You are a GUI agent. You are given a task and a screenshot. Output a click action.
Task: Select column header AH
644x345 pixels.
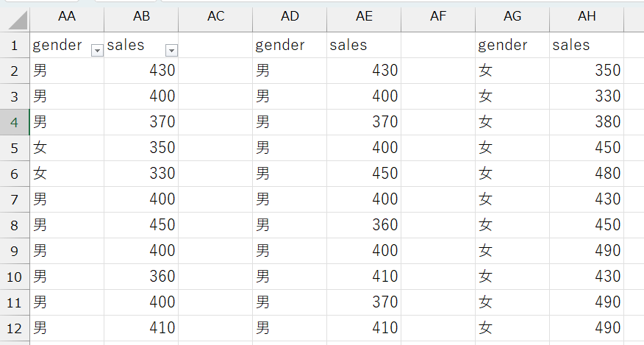coord(587,17)
